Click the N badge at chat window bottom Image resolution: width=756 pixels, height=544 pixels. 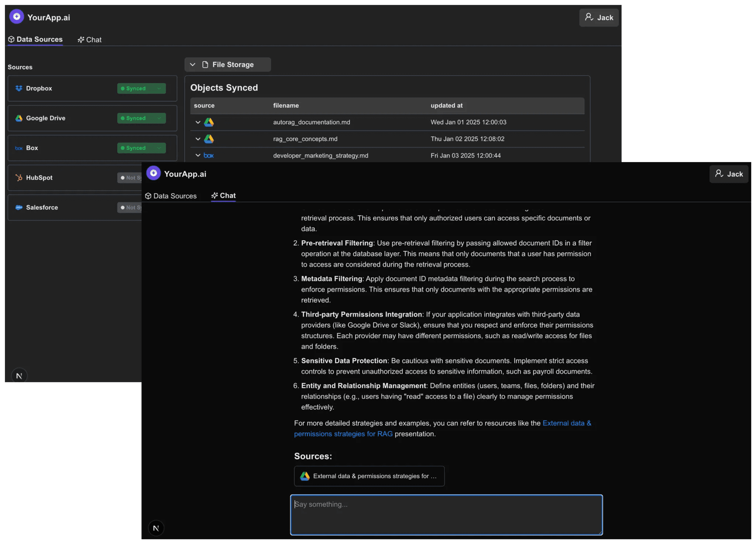click(156, 528)
